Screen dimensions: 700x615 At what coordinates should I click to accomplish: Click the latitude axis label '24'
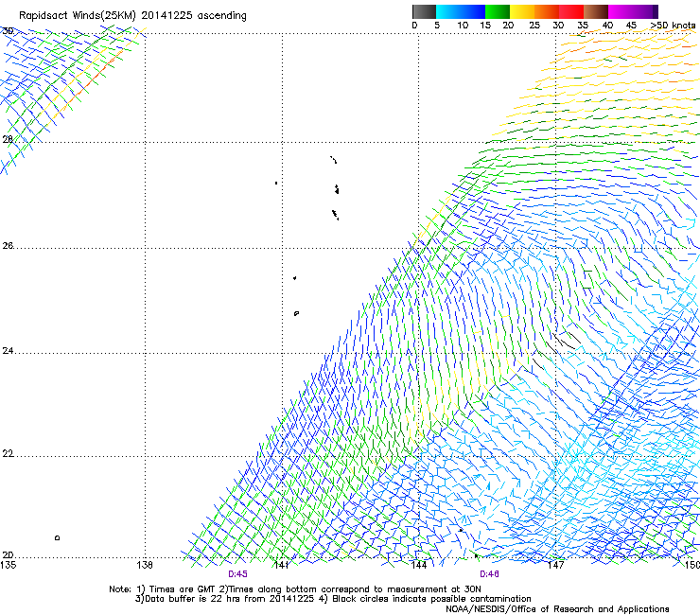[x=8, y=351]
